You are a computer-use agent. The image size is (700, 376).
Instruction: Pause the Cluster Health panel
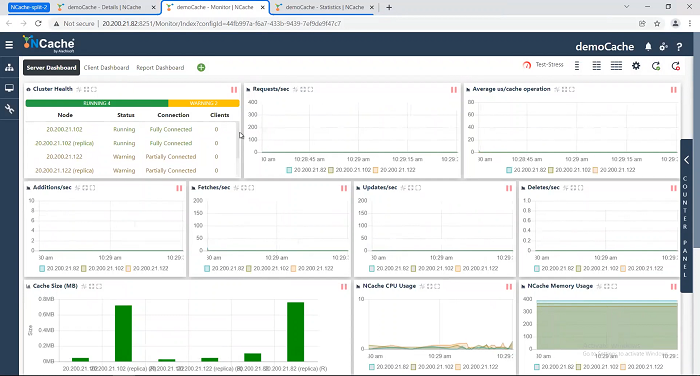tap(234, 90)
